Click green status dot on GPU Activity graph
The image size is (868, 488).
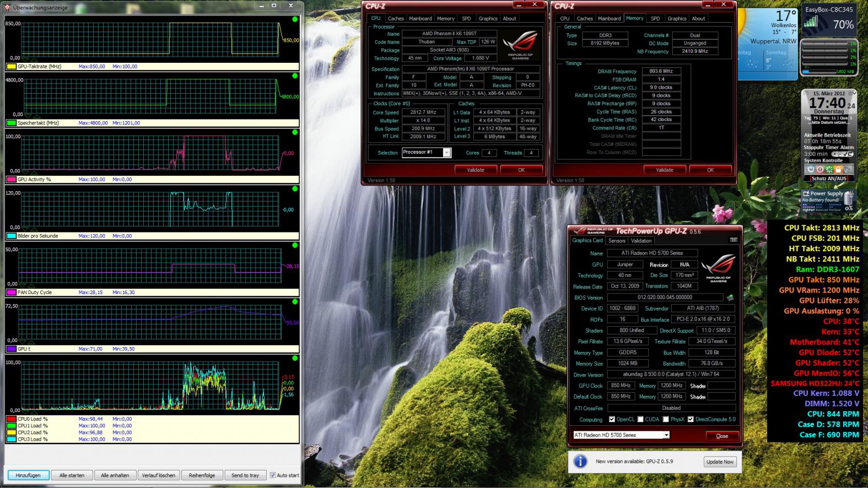(295, 132)
